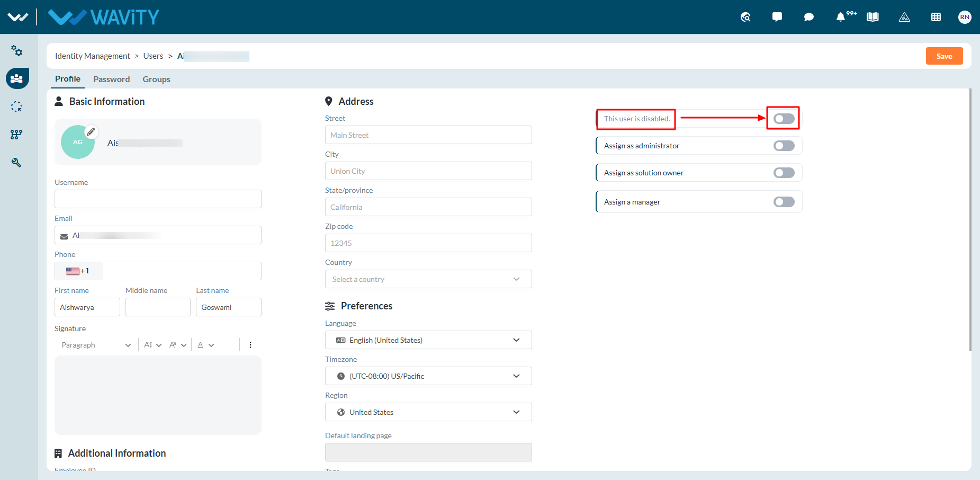Image resolution: width=980 pixels, height=480 pixels.
Task: Open the 'Select a country' dropdown
Action: point(428,279)
